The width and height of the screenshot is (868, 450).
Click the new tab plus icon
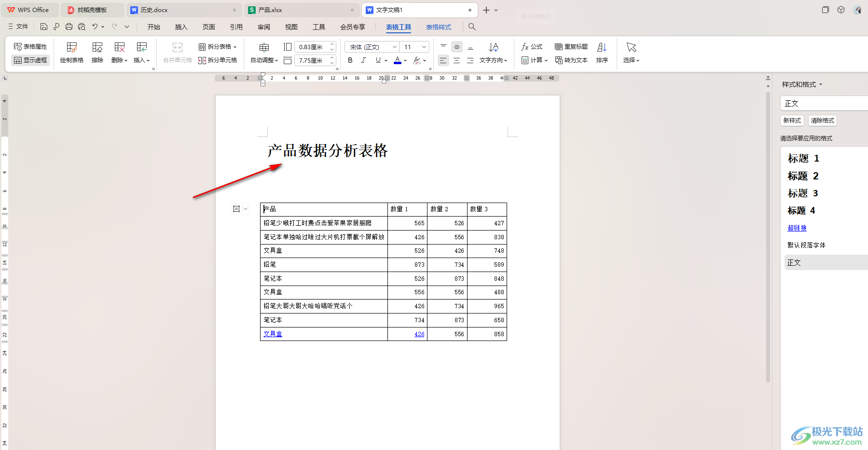click(x=486, y=10)
